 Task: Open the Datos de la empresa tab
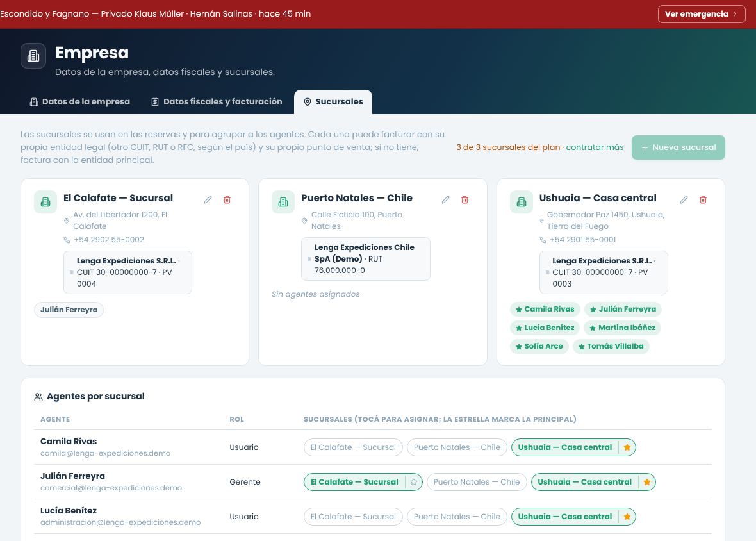[80, 102]
